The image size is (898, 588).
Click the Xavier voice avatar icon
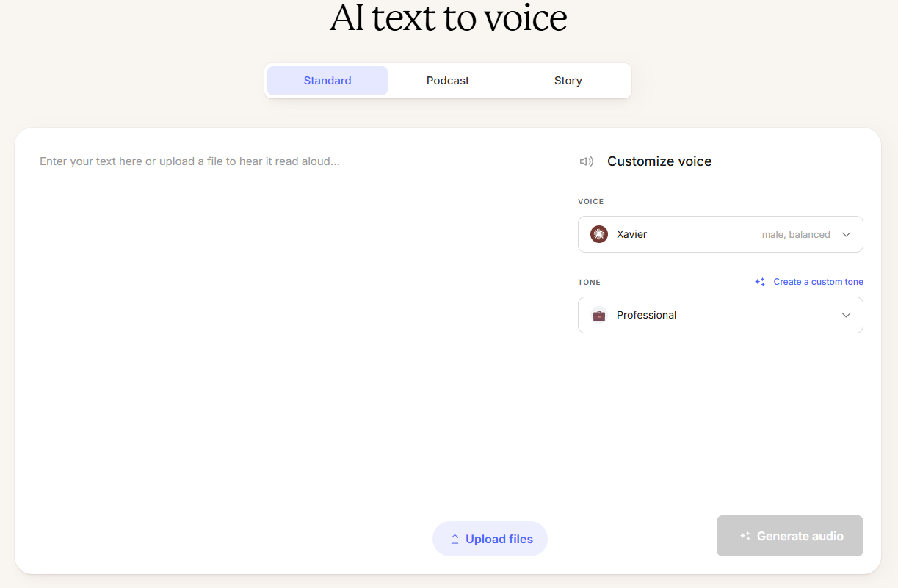[x=599, y=234]
